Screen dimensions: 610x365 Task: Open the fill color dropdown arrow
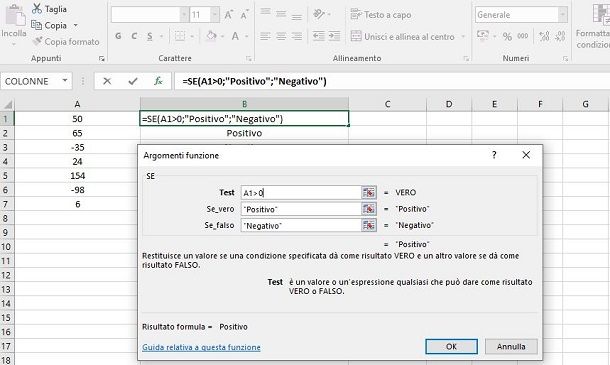[223, 37]
